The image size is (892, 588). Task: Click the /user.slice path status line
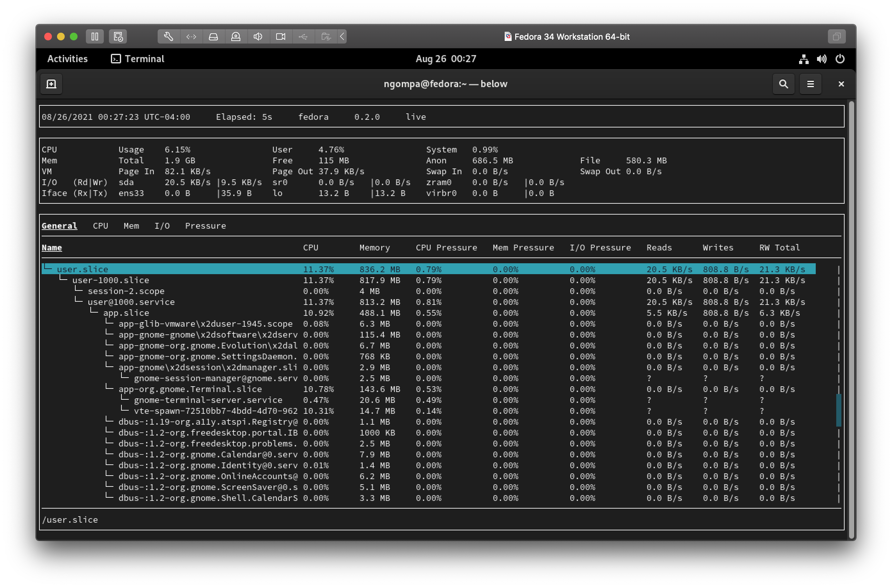[70, 520]
